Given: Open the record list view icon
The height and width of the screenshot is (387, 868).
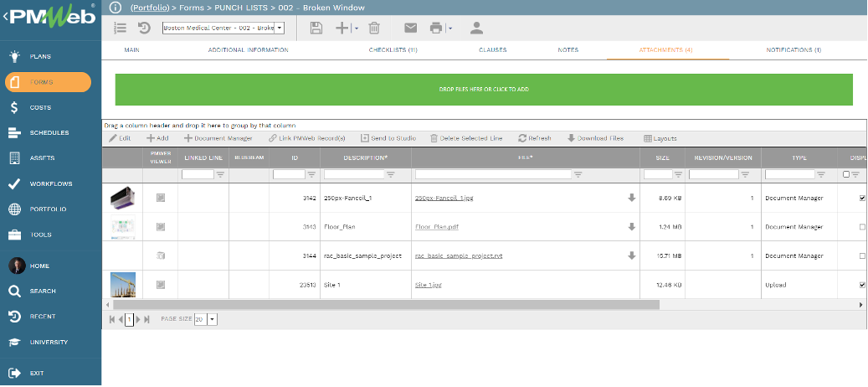Looking at the screenshot, I should pos(120,28).
